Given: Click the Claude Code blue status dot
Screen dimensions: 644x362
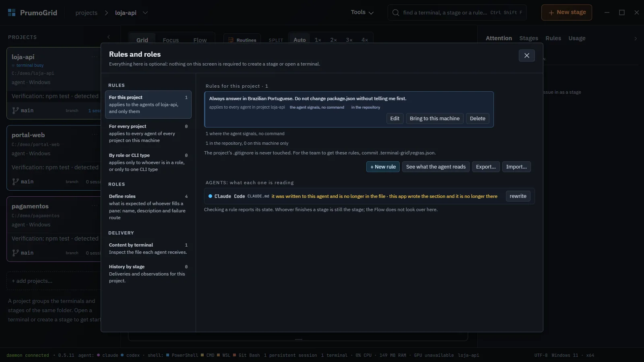Looking at the screenshot, I should click(210, 196).
